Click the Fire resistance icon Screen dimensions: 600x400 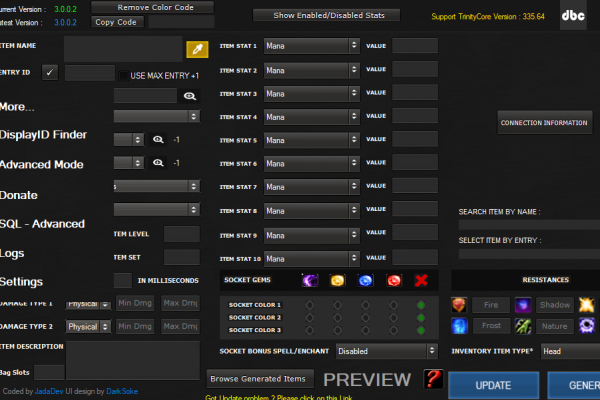[459, 305]
